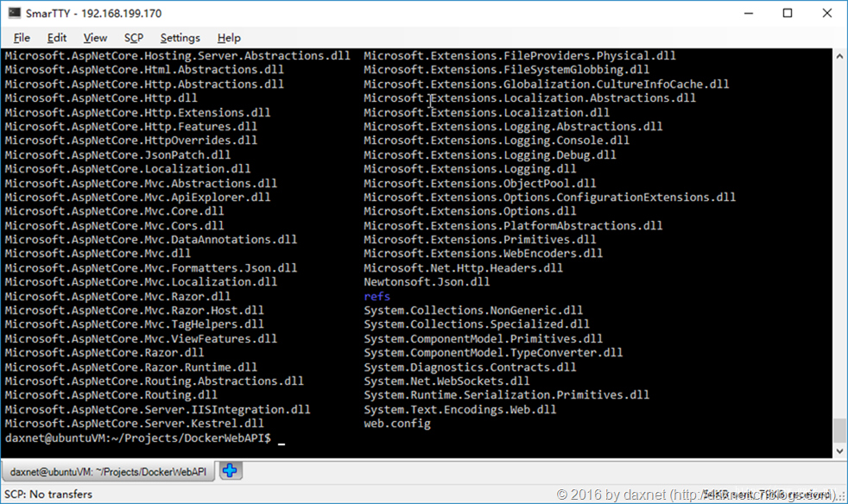Open the File menu
848x504 pixels.
22,38
